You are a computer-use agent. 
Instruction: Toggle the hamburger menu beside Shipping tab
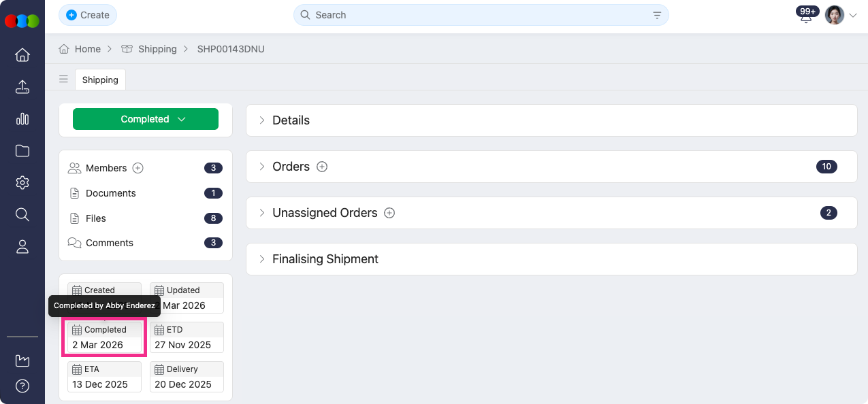pos(63,80)
